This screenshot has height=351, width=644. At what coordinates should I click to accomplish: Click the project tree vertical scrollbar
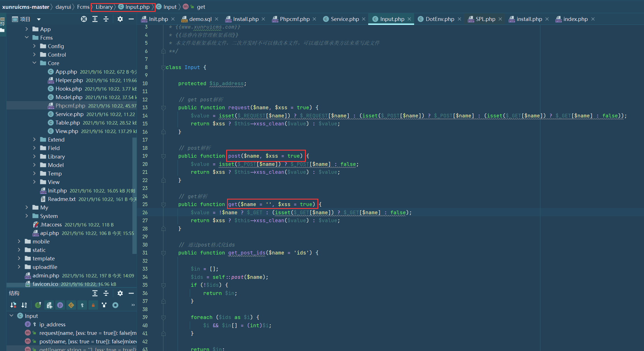pyautogui.click(x=134, y=195)
